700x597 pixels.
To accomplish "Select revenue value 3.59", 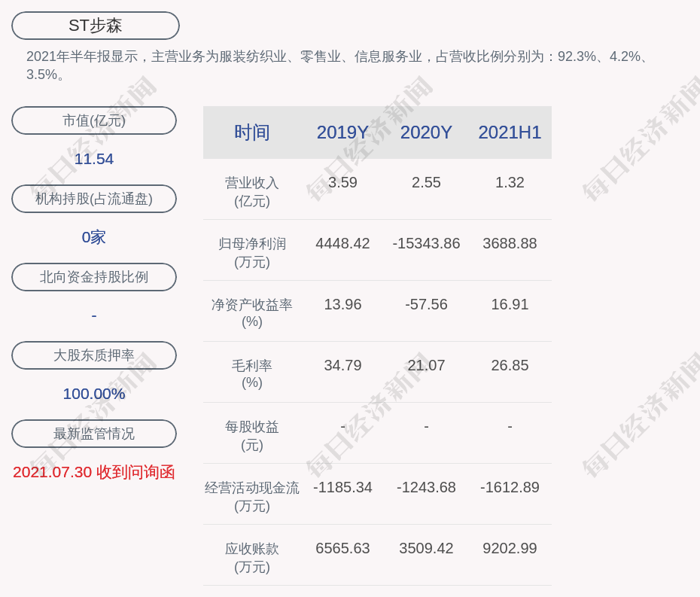I will click(x=342, y=183).
